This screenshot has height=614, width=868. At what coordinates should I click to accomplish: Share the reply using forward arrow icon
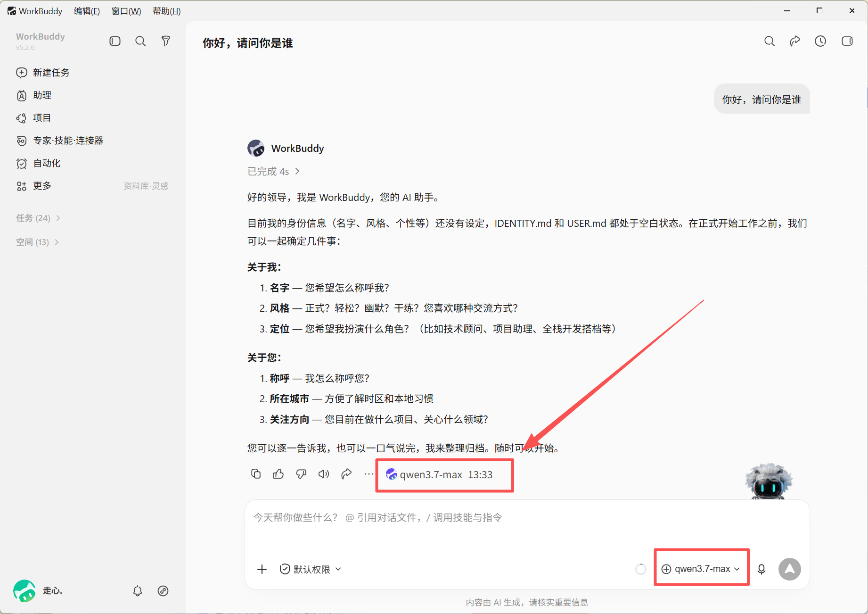pyautogui.click(x=346, y=474)
